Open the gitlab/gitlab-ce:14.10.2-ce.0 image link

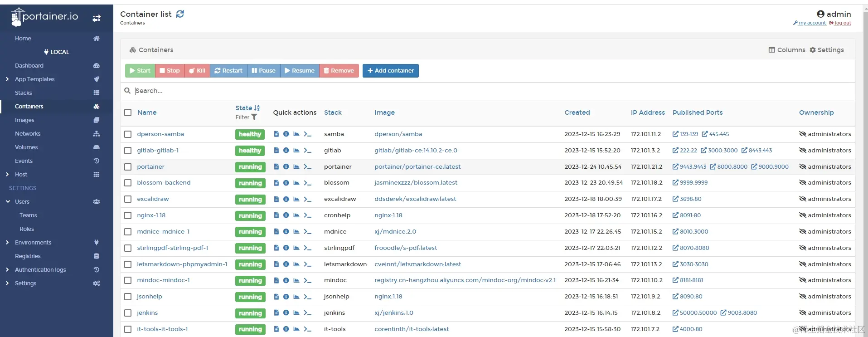click(x=416, y=151)
